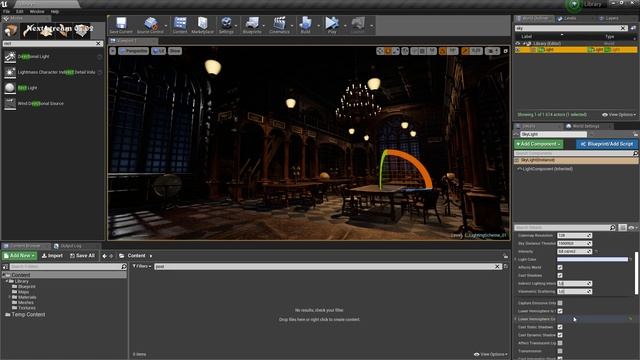The image size is (640, 360).
Task: Click the Save All button
Action: 82,256
